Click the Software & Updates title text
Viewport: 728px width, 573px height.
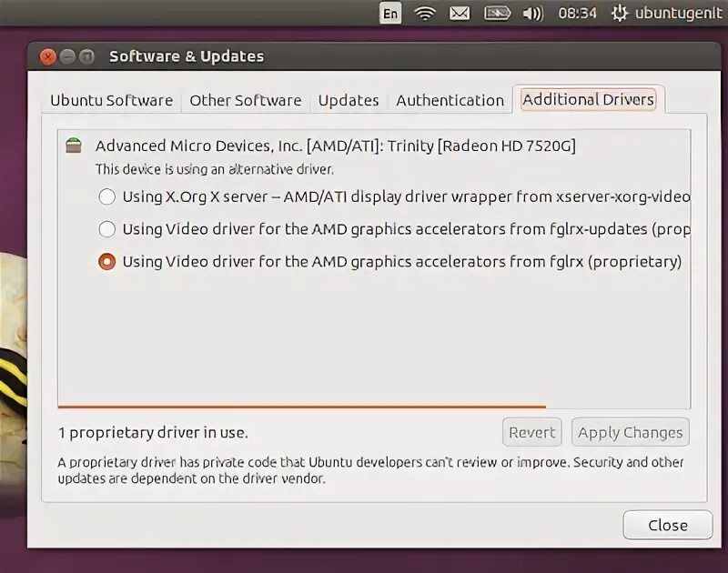(187, 56)
